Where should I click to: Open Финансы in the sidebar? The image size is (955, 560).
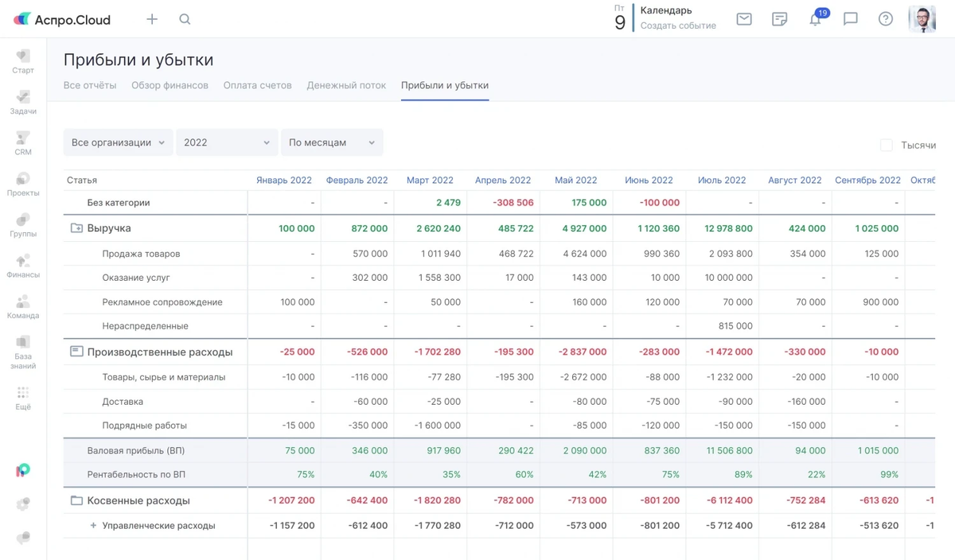point(23,265)
